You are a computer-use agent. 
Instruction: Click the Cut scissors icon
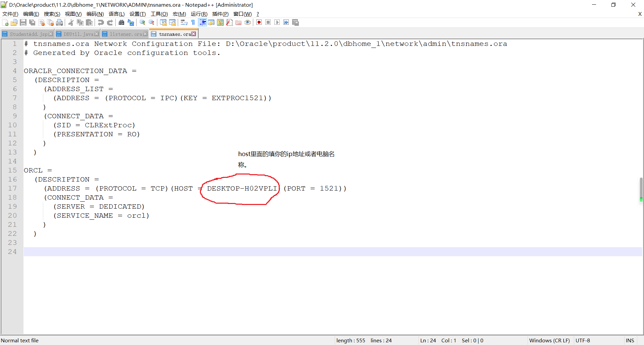pos(71,22)
